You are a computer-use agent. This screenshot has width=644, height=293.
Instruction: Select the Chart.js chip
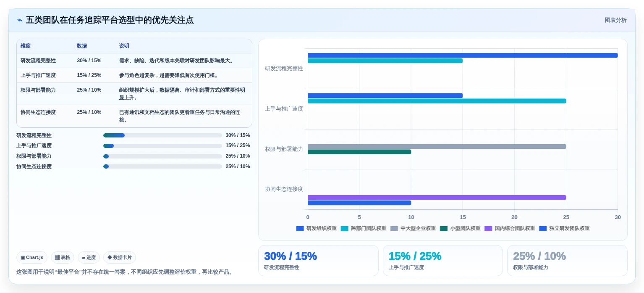point(32,257)
